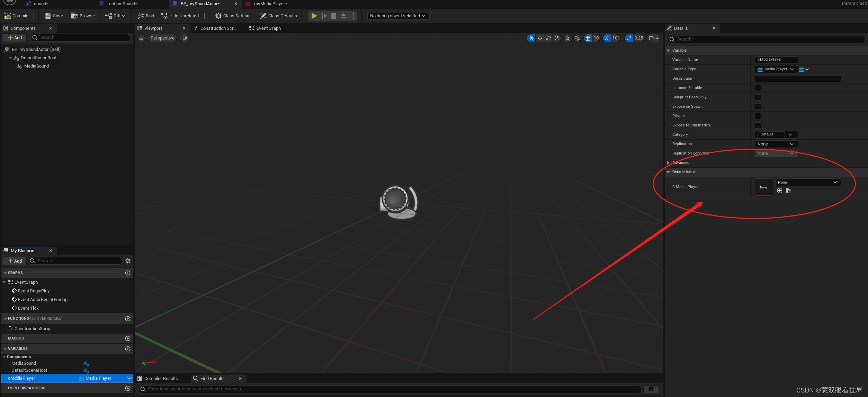
Task: Click use-selected-asset arrow icon in Default Value
Action: [780, 191]
